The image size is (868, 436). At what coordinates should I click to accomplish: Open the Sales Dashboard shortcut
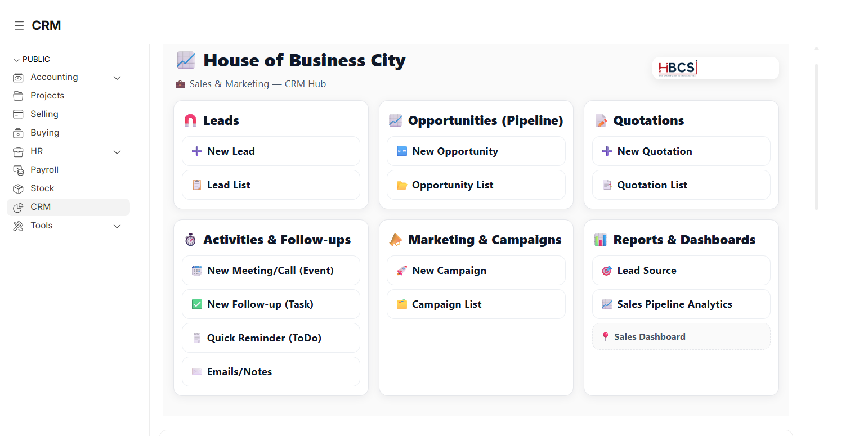point(681,337)
